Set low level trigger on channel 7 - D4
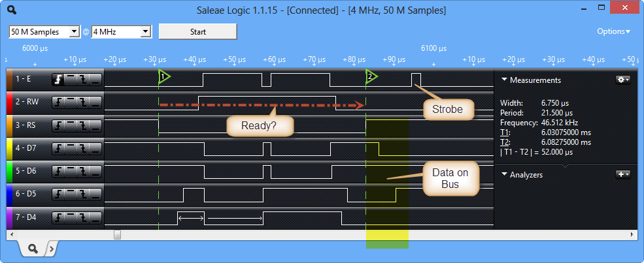 tap(95, 215)
